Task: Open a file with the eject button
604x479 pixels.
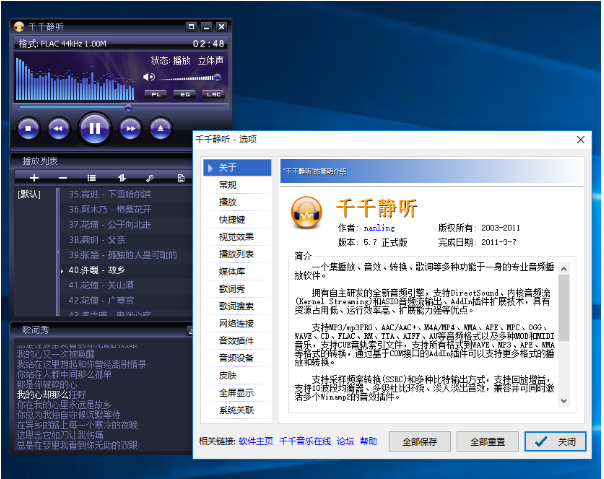Action: point(161,128)
